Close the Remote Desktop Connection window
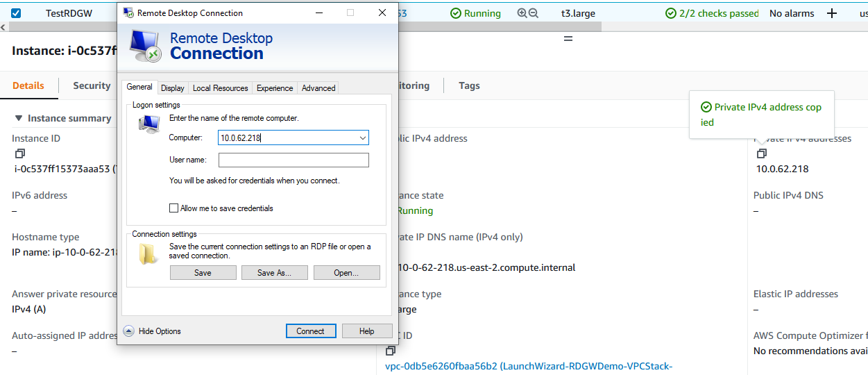The height and width of the screenshot is (375, 868). (382, 12)
